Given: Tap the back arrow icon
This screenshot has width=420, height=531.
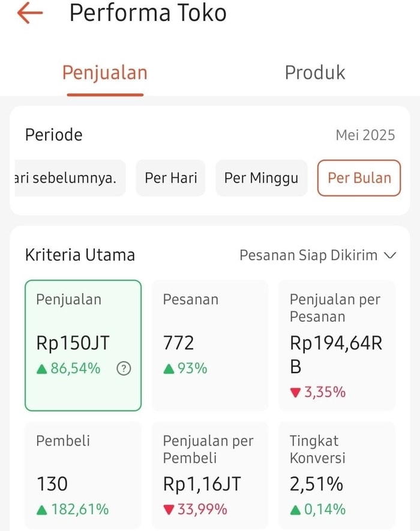Looking at the screenshot, I should pos(30,13).
